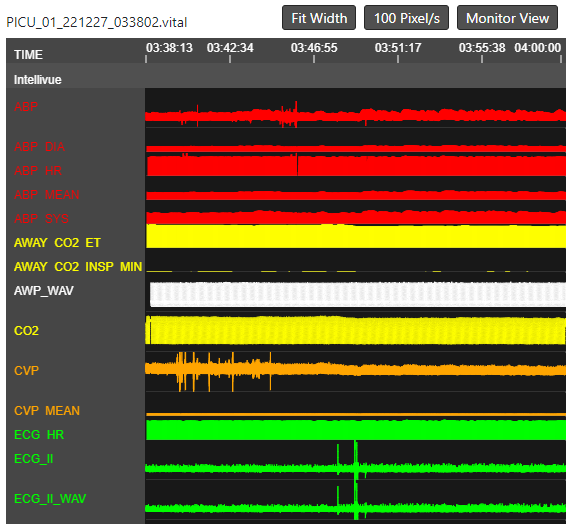Image resolution: width=572 pixels, height=530 pixels.
Task: Select the ABP track label
Action: (x=26, y=107)
